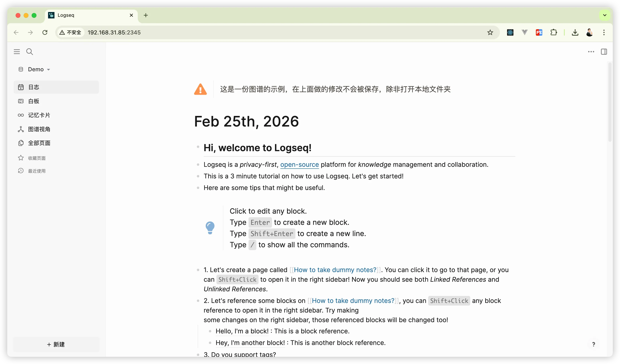620x364 pixels.
Task: Toggle the left sidebar hamburger menu
Action: (17, 52)
